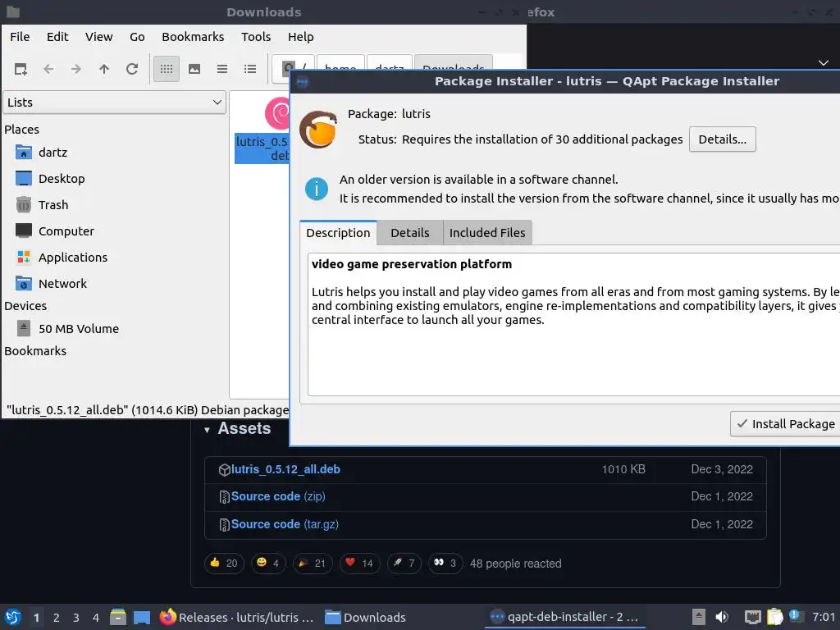Open the Lubuntu start menu icon
Screen dimensions: 840x630
(x=13, y=617)
